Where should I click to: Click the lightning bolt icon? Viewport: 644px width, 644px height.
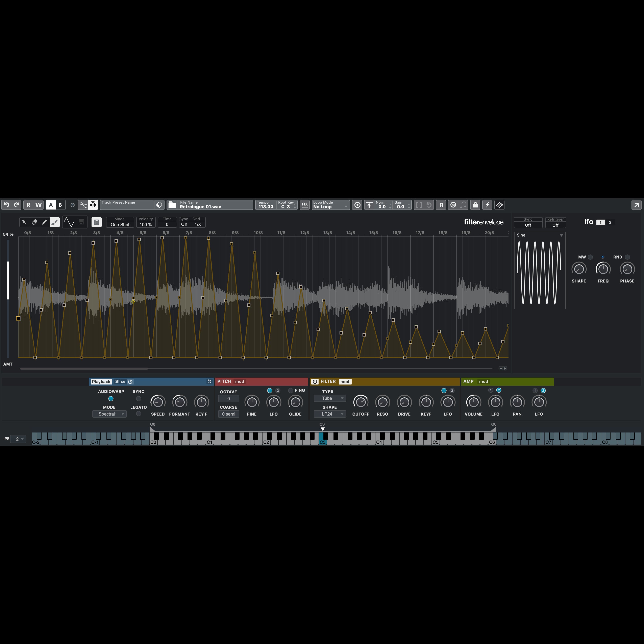[487, 205]
